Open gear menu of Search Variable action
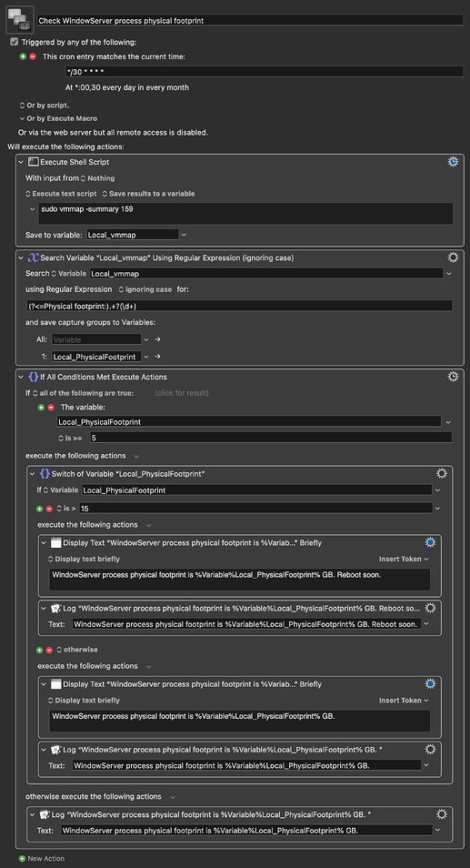Image resolution: width=470 pixels, height=868 pixels. pos(453,257)
